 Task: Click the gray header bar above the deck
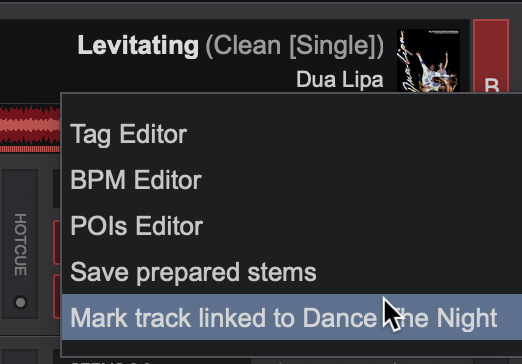tap(261, 11)
